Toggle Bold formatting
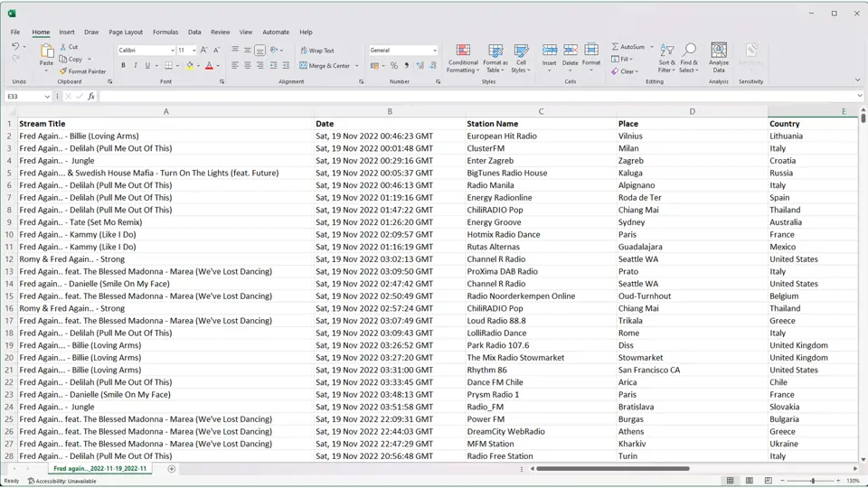Screen dimensions: 868x488 pos(123,65)
